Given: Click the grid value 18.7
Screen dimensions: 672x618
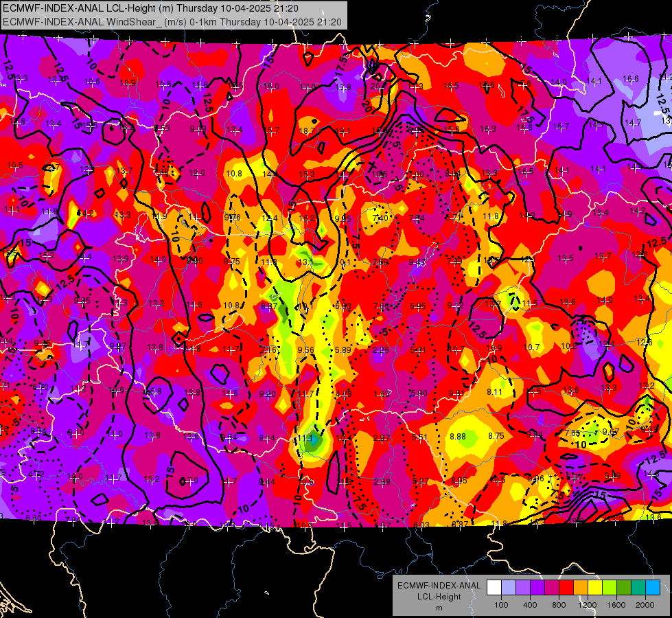Looking at the screenshot, I should pyautogui.click(x=307, y=130).
